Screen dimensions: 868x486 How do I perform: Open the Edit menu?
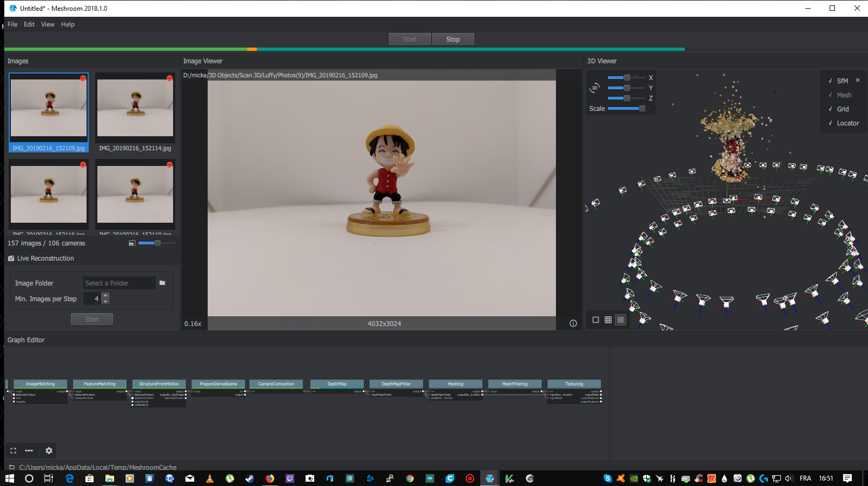point(29,24)
